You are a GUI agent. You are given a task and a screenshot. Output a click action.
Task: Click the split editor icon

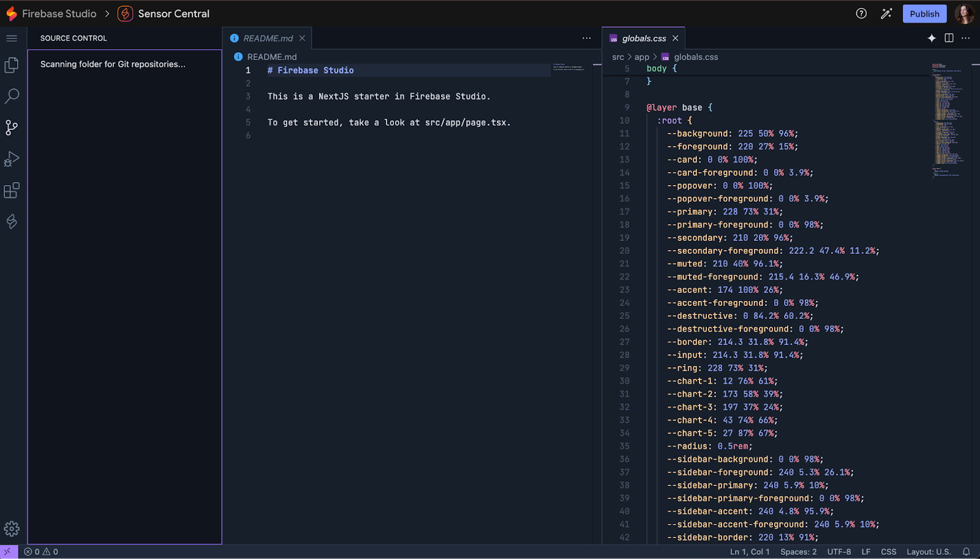(949, 38)
